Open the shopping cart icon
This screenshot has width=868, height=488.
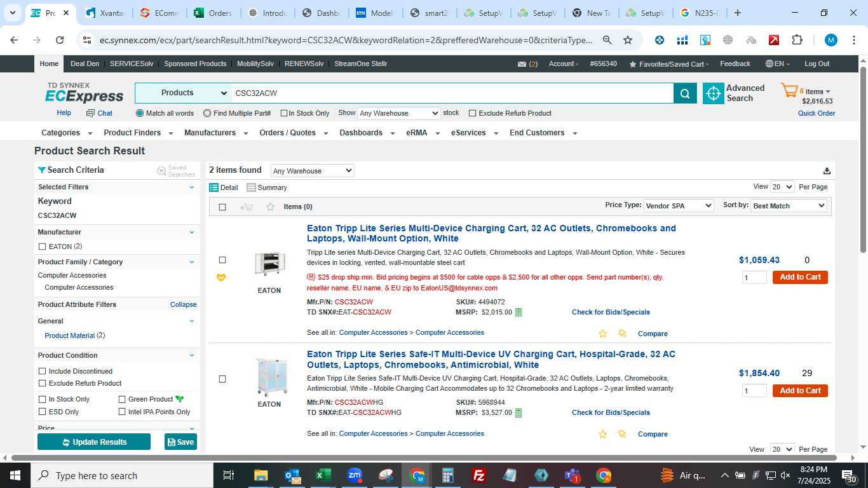789,91
